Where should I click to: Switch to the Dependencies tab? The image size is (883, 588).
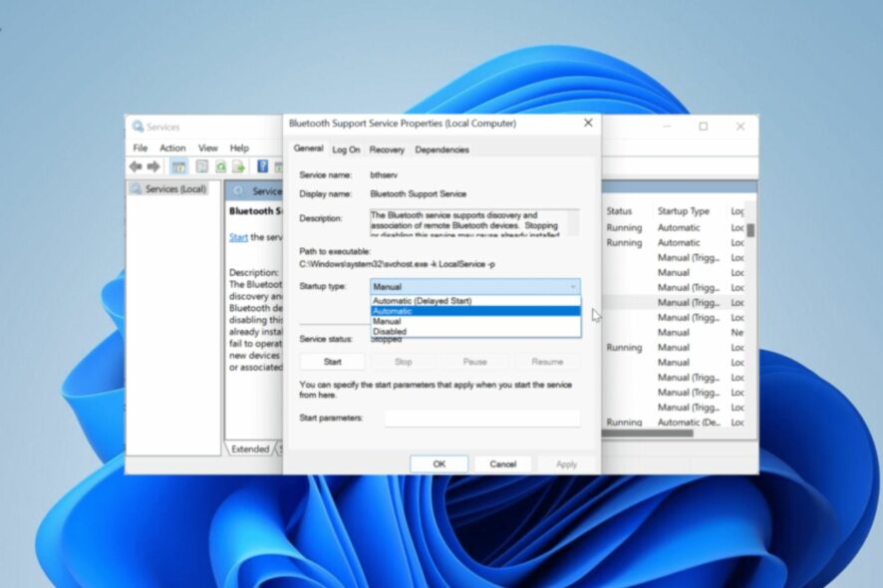click(x=441, y=149)
